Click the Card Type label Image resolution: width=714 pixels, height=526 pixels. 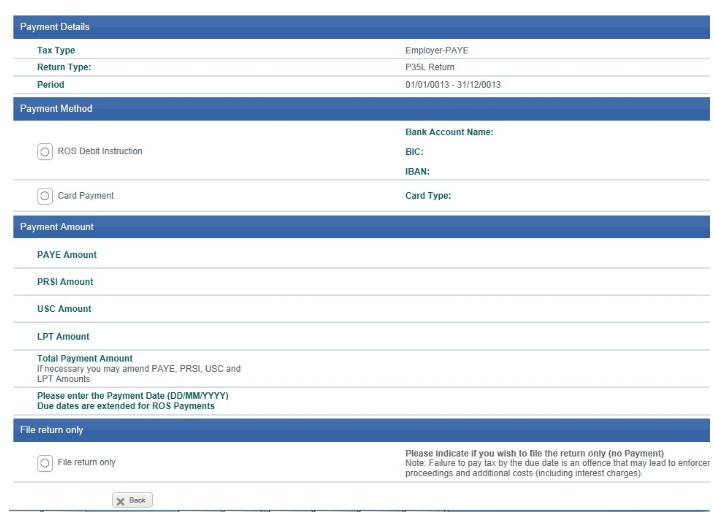coord(428,196)
